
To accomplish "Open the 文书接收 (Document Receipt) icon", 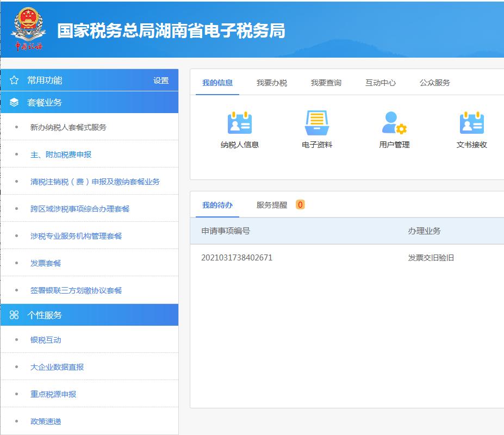I will 471,128.
